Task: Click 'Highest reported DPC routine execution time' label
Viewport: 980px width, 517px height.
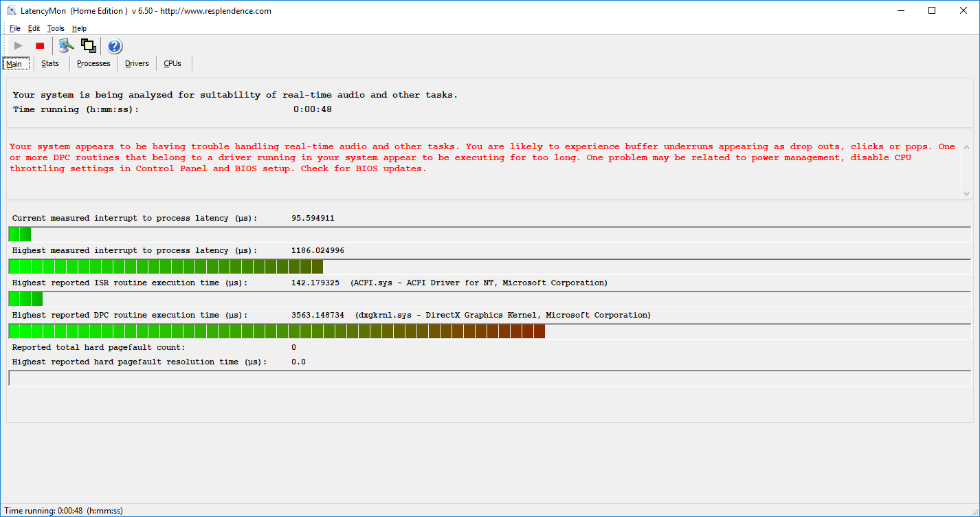Action: point(130,315)
